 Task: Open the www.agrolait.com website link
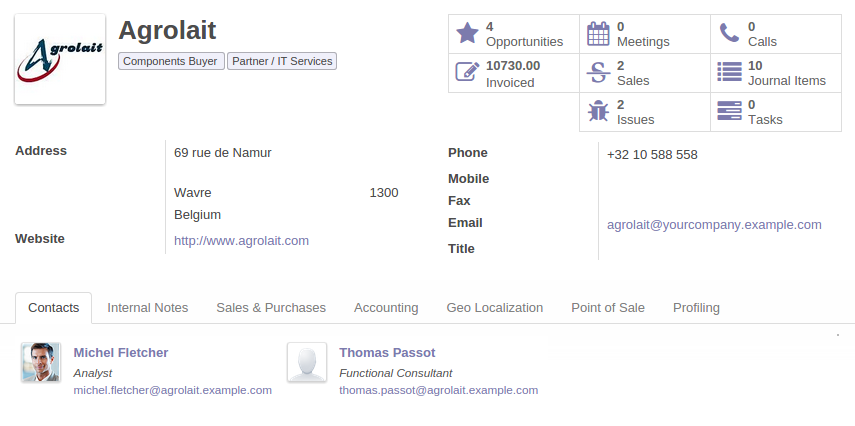click(x=241, y=241)
